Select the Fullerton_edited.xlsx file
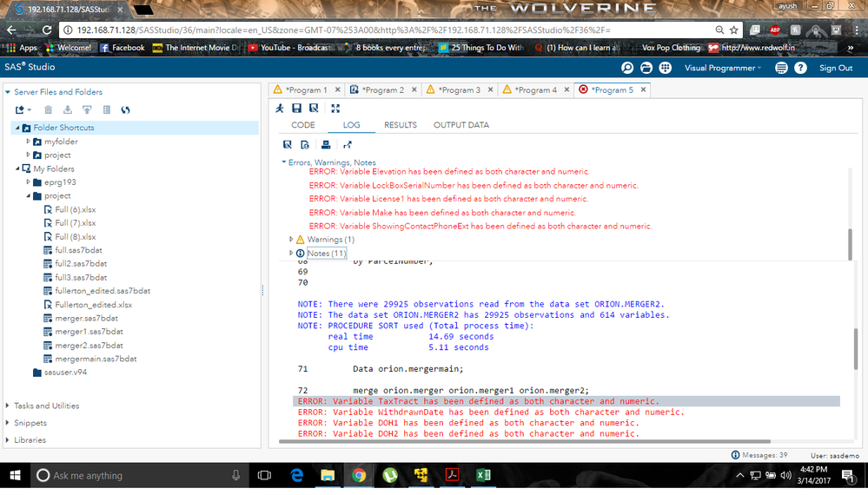This screenshot has height=495, width=868. (x=93, y=304)
